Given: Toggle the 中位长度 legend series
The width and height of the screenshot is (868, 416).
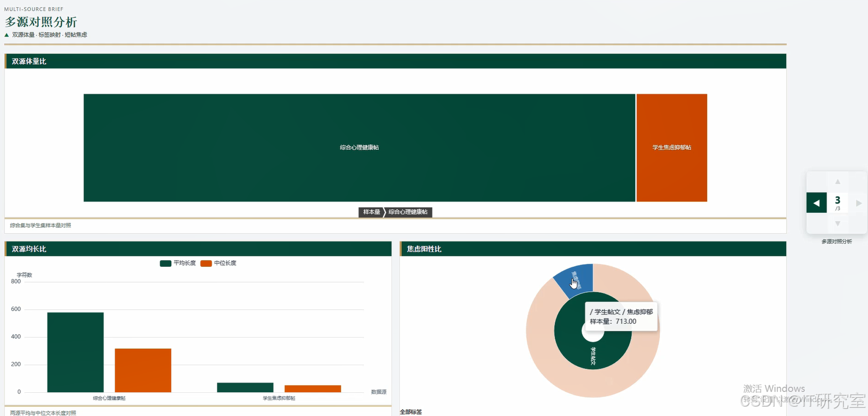Looking at the screenshot, I should coord(218,264).
